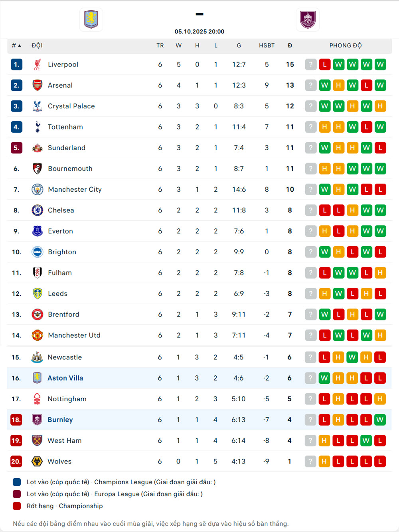Image resolution: width=399 pixels, height=532 pixels.
Task: Open the Burnley team link
Action: tap(60, 420)
